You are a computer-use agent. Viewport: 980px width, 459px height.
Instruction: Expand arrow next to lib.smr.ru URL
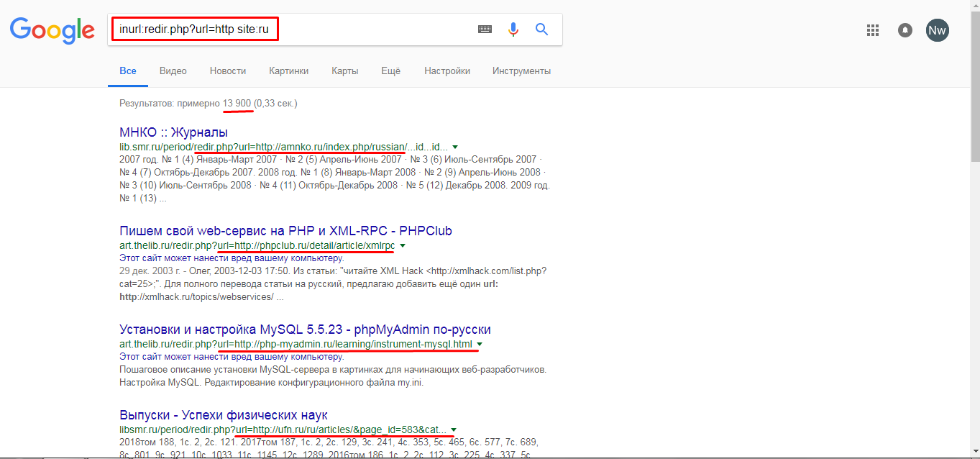click(456, 147)
